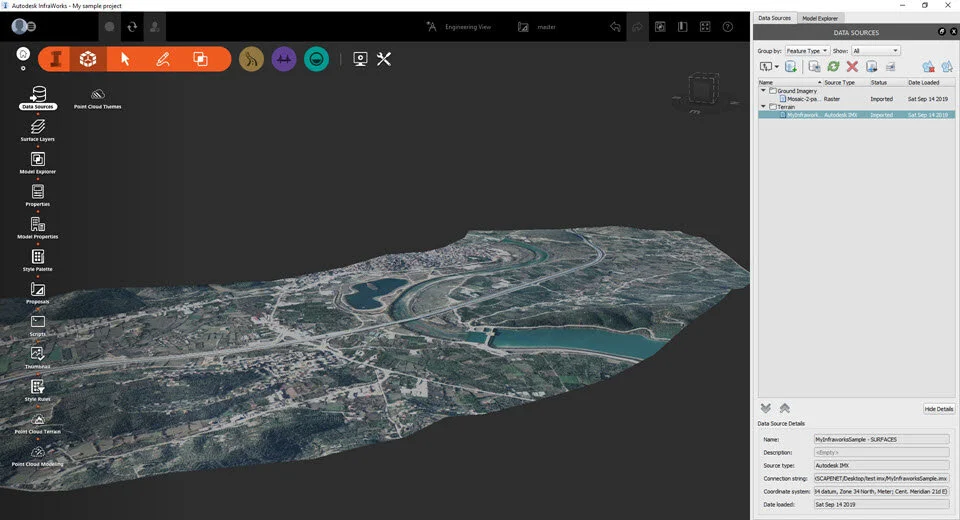960x520 pixels.
Task: Open the Thumbnail tool
Action: click(x=37, y=357)
